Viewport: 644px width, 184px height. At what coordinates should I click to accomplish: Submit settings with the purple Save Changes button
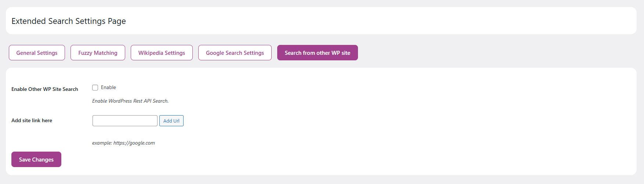(x=36, y=159)
